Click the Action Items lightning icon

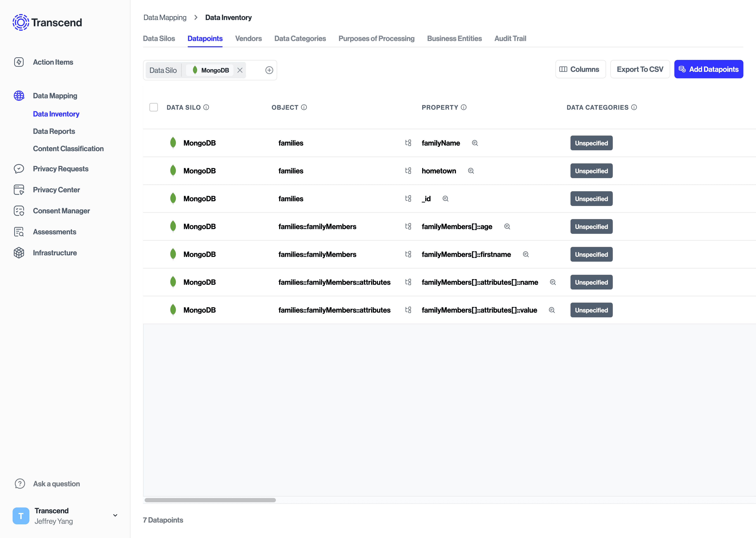[x=19, y=62]
